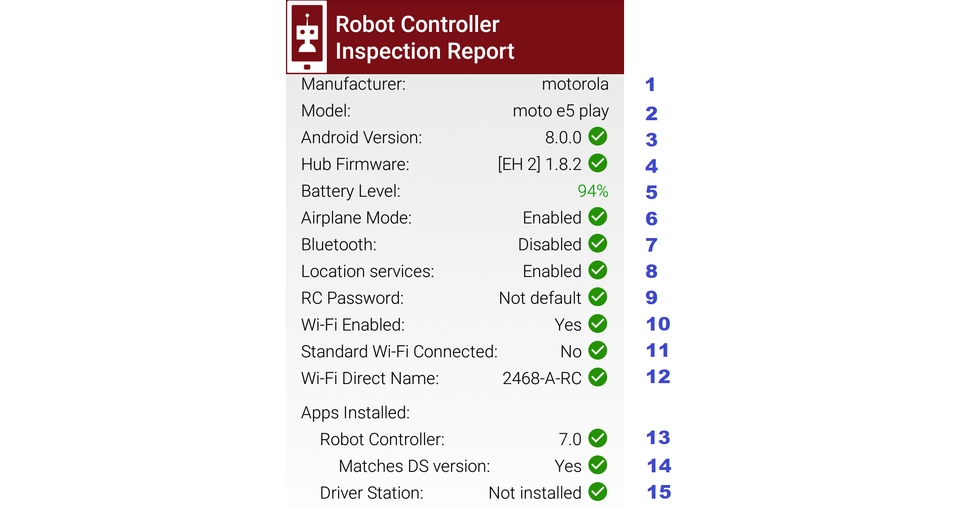This screenshot has height=508, width=980.
Task: Click the Robot Controller version checkmark
Action: pyautogui.click(x=598, y=439)
